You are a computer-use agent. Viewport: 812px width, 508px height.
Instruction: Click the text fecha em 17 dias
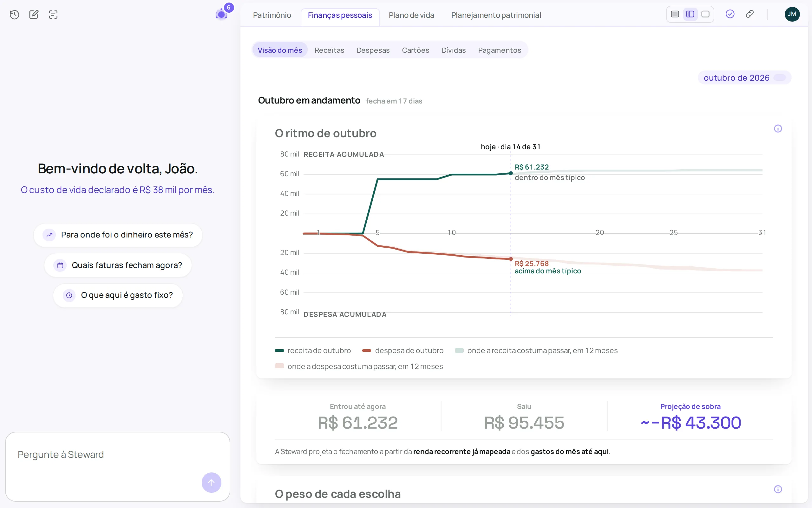pyautogui.click(x=394, y=101)
